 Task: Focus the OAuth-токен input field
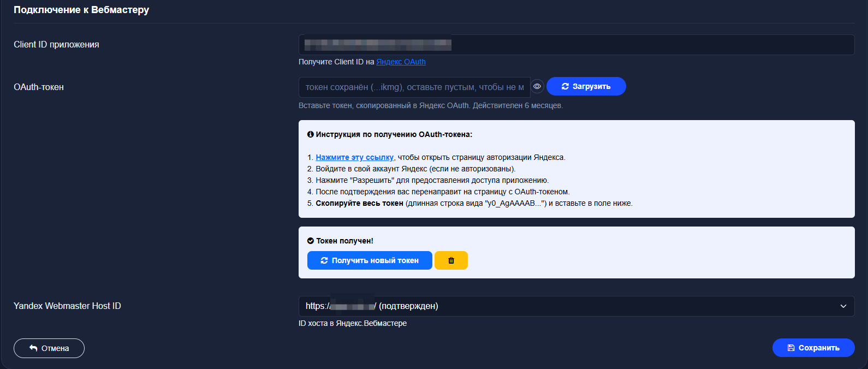(414, 87)
